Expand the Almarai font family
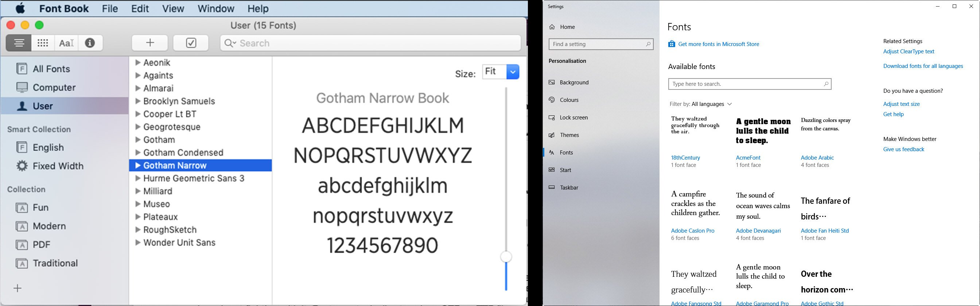Screen dimensions: 980x306 coord(138,88)
